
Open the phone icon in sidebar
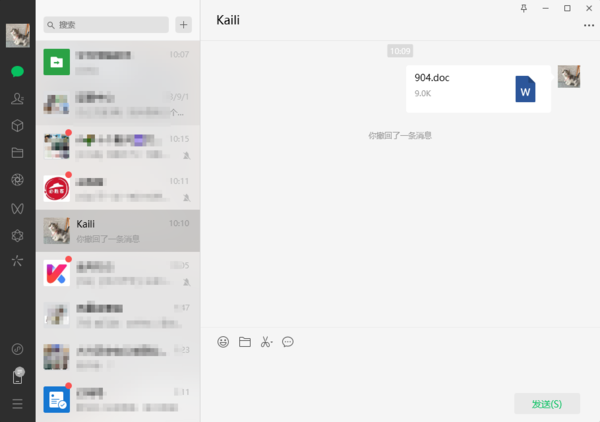click(17, 376)
